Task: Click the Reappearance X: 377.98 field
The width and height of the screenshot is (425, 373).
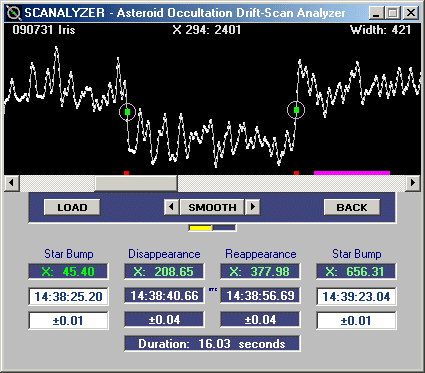Action: 260,272
